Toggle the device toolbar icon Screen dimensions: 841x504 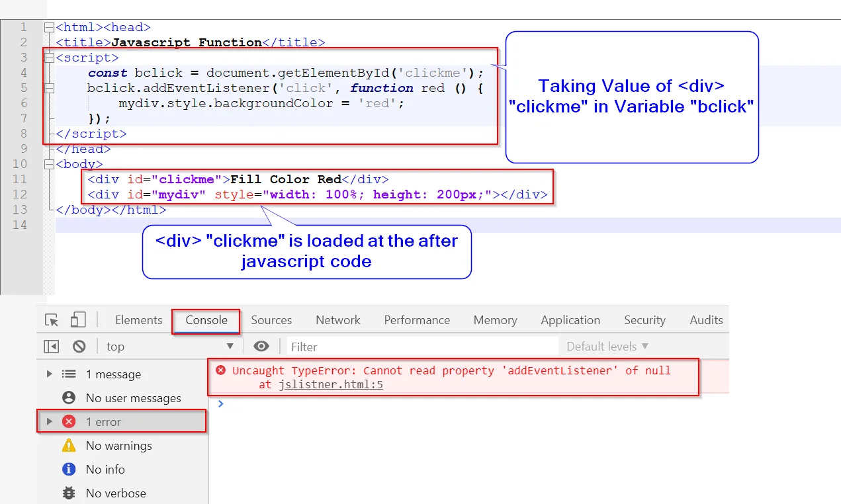tap(78, 320)
